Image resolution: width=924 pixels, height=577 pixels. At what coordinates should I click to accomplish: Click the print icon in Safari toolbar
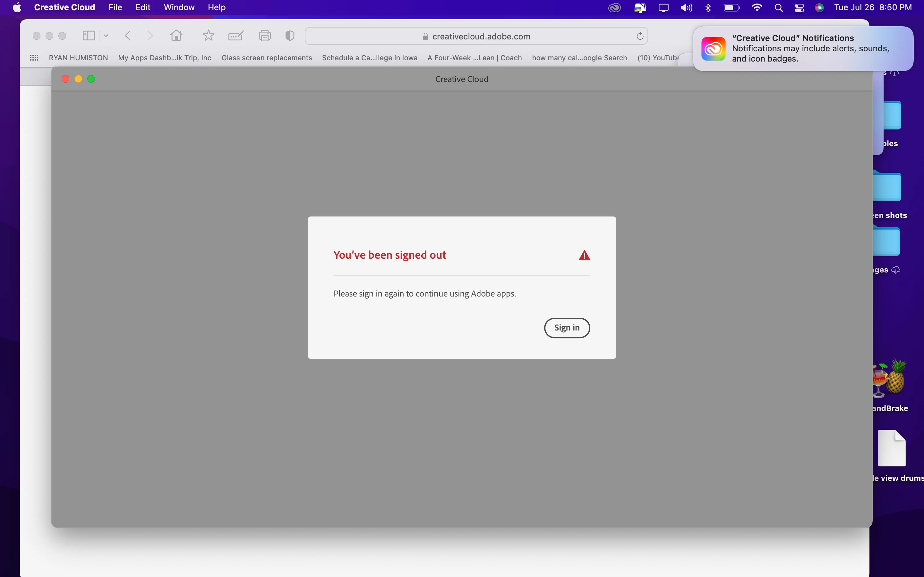pos(265,36)
